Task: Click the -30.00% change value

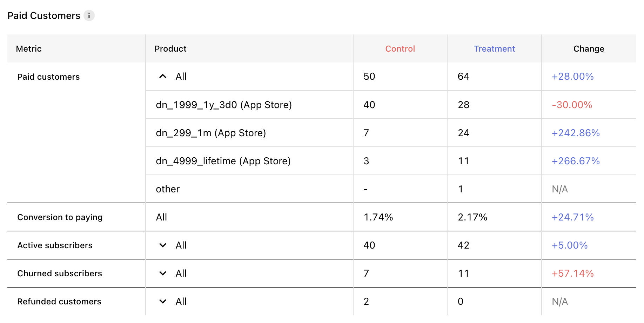Action: (x=572, y=105)
